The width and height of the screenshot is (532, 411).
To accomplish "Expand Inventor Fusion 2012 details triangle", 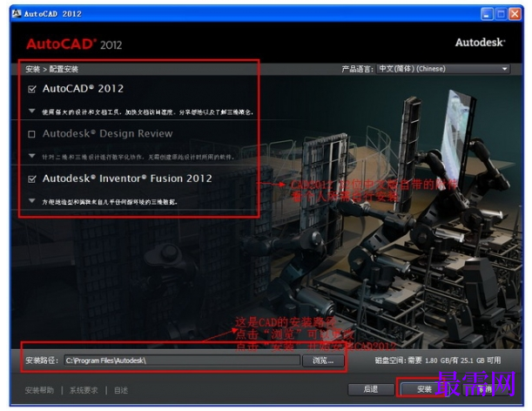I will click(32, 201).
